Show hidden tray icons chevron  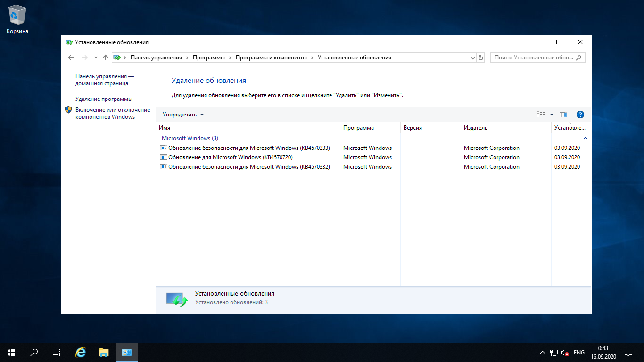tap(542, 353)
